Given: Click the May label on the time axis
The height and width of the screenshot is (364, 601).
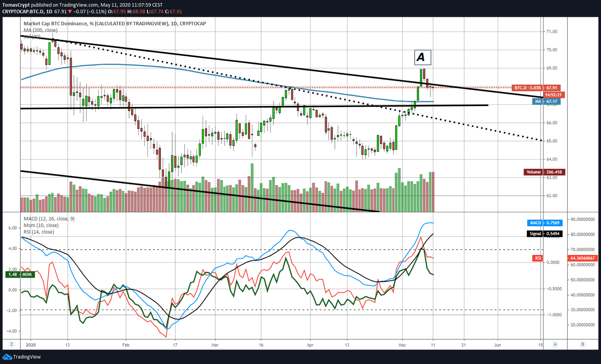Looking at the screenshot, I should click(402, 345).
